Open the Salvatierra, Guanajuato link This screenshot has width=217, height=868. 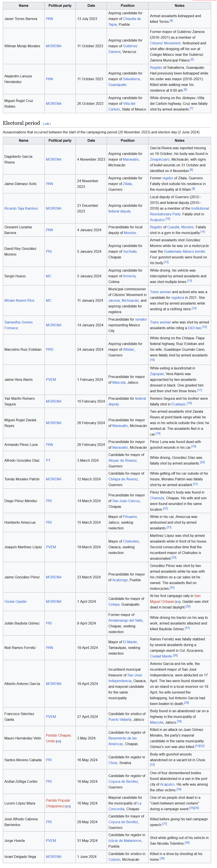[124, 82]
